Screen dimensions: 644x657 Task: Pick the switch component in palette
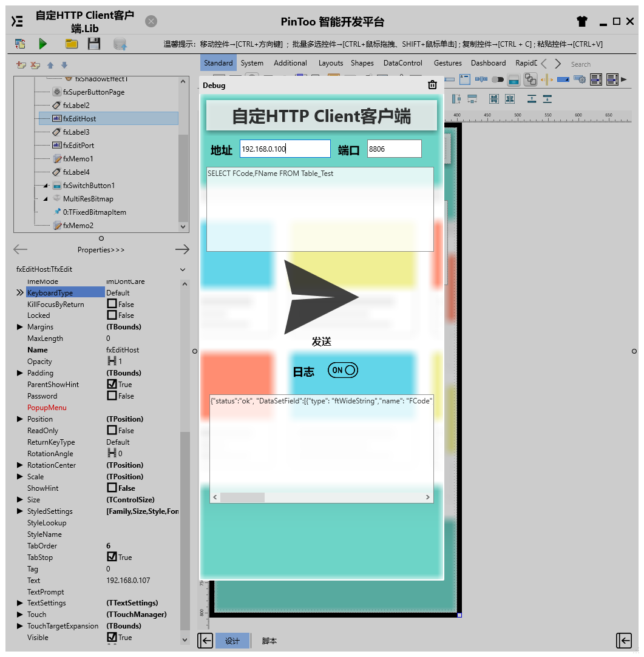[498, 79]
